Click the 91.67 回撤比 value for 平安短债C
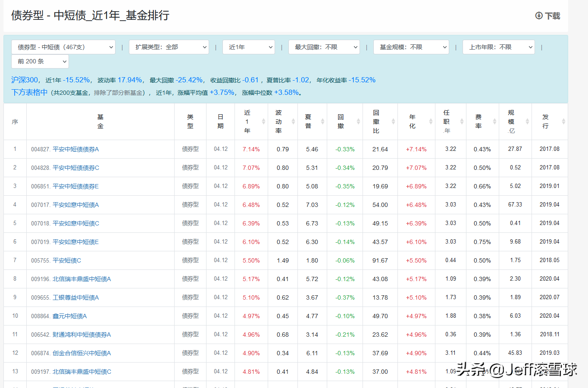The height and width of the screenshot is (388, 588). [x=380, y=260]
